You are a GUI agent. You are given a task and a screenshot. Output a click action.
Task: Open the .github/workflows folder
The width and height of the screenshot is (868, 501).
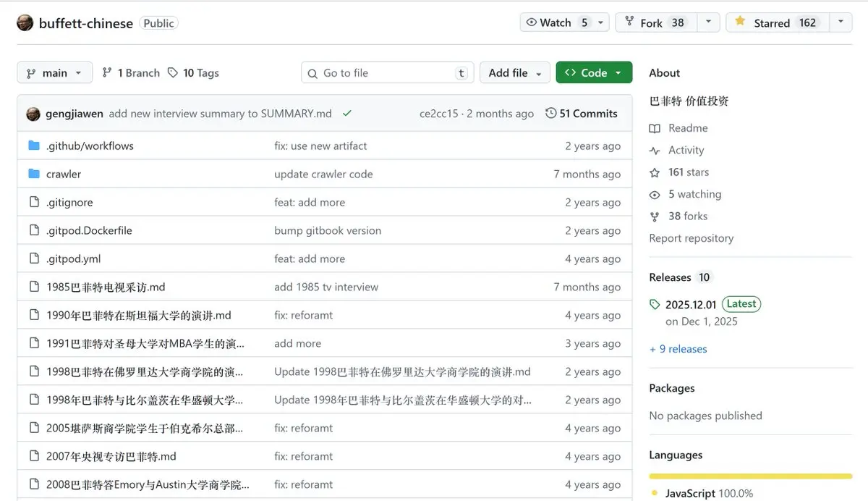[90, 146]
